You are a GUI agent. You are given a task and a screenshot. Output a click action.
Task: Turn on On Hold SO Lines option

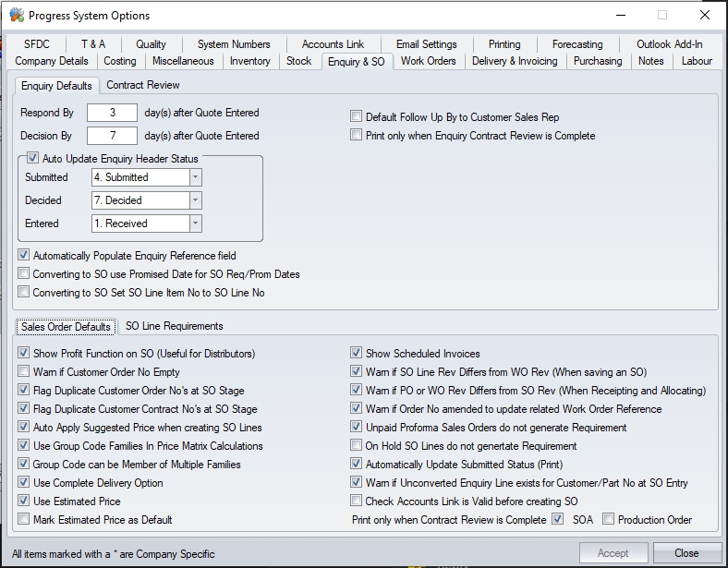pos(357,446)
